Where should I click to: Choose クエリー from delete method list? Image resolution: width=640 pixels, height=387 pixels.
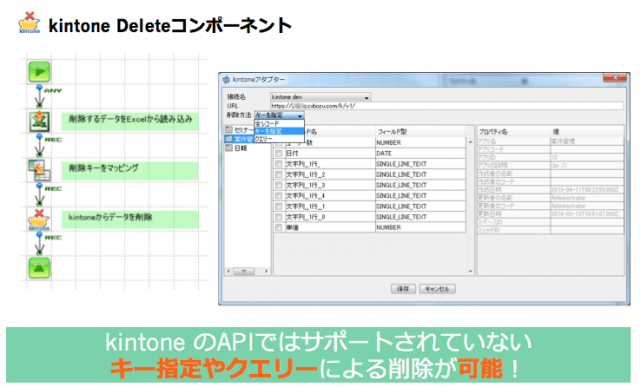279,139
